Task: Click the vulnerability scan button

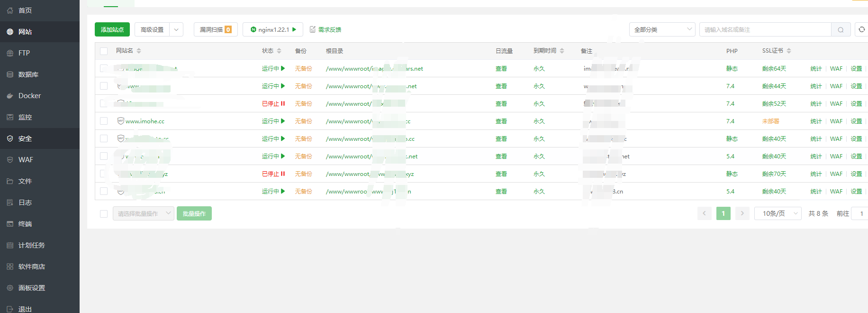Action: click(216, 30)
